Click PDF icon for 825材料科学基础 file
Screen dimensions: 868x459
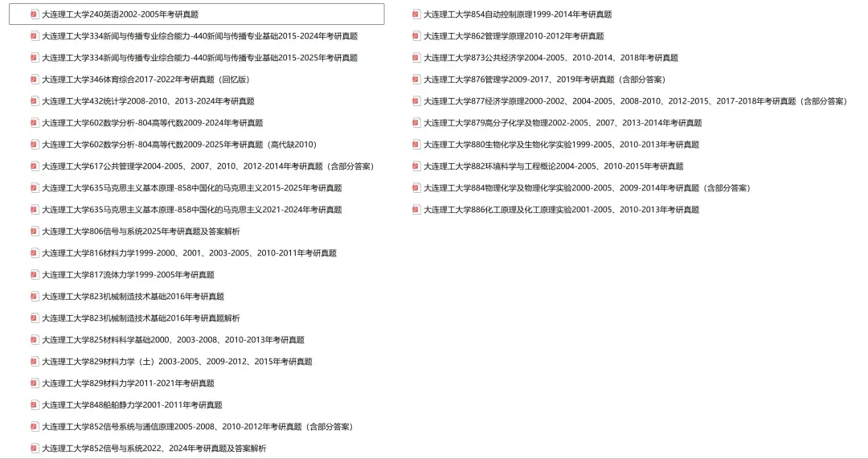(35, 339)
